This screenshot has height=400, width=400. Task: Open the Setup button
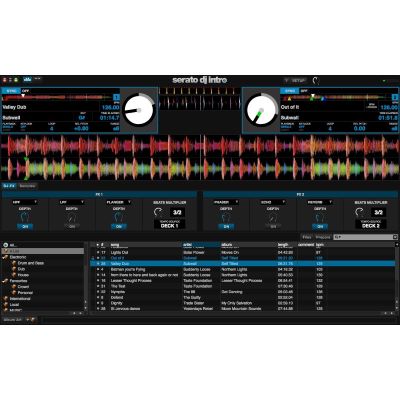(295, 81)
